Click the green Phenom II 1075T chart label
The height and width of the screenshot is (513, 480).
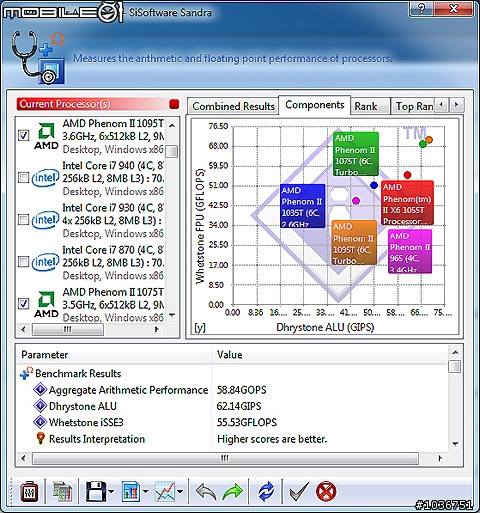[356, 154]
